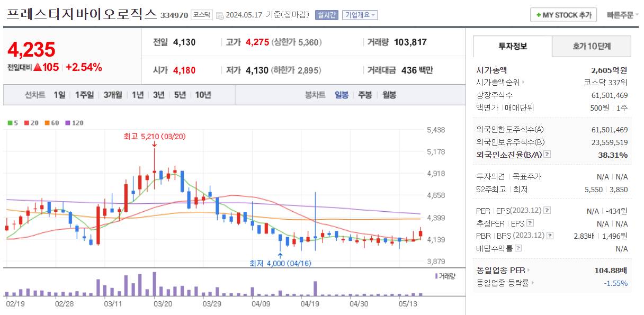
Task: Open help tooltip for 추정PER EPS
Action: click(x=530, y=222)
